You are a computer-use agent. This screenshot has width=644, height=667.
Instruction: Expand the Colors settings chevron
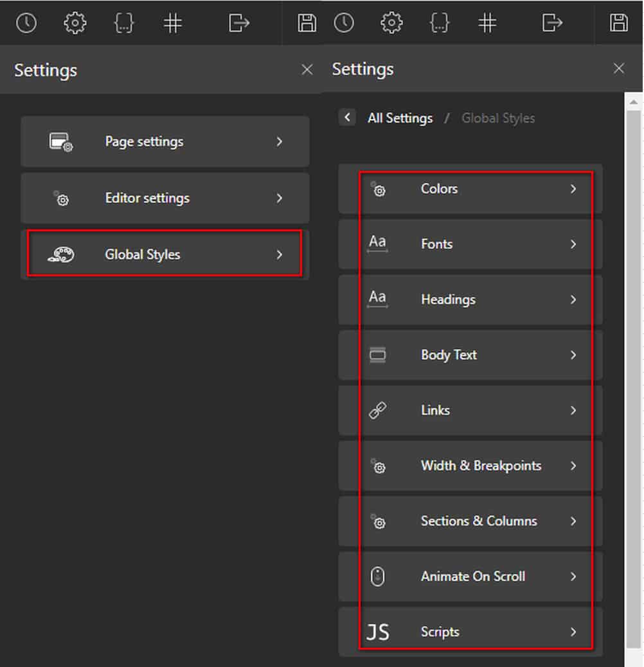coord(573,189)
